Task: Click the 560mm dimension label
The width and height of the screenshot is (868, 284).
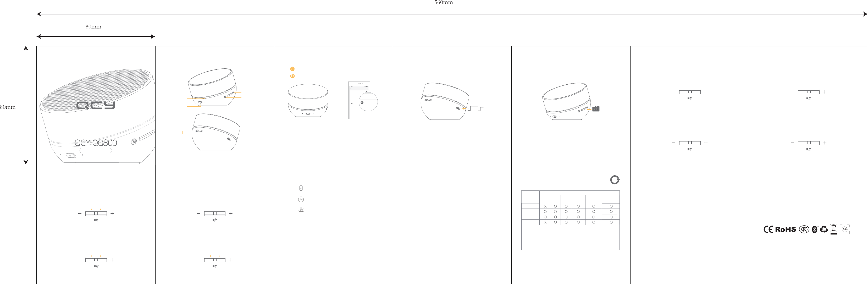Action: coord(444,3)
